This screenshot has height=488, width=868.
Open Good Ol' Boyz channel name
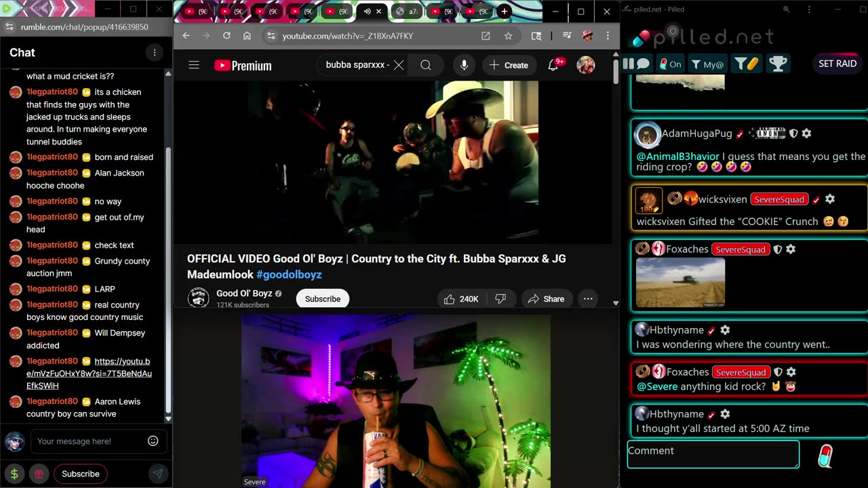tap(244, 293)
